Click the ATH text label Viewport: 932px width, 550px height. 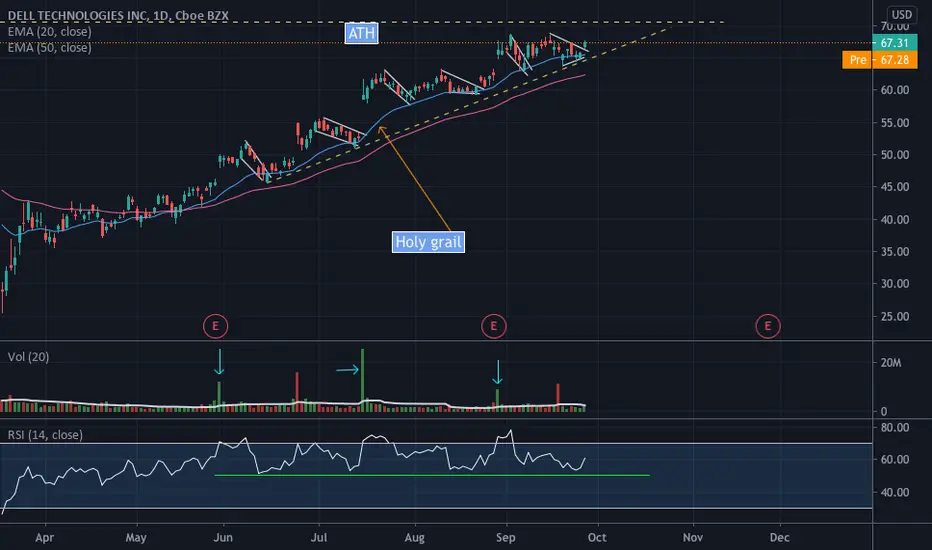(361, 33)
